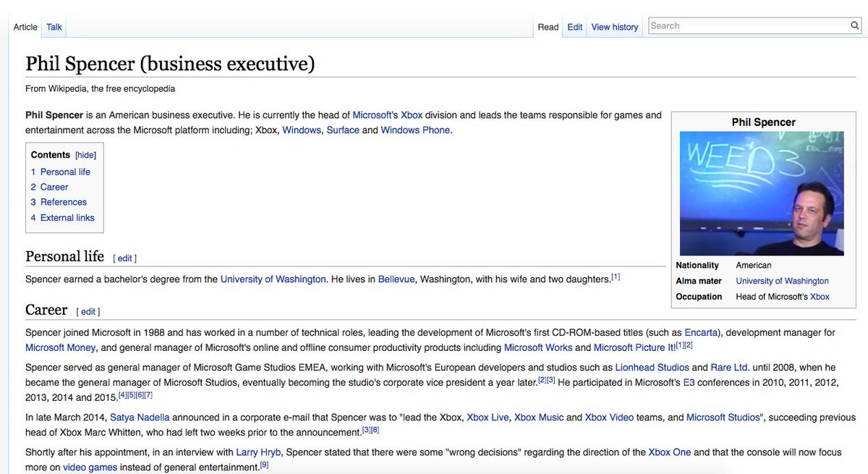Open the View history tab
This screenshot has width=868, height=474.
(x=615, y=27)
